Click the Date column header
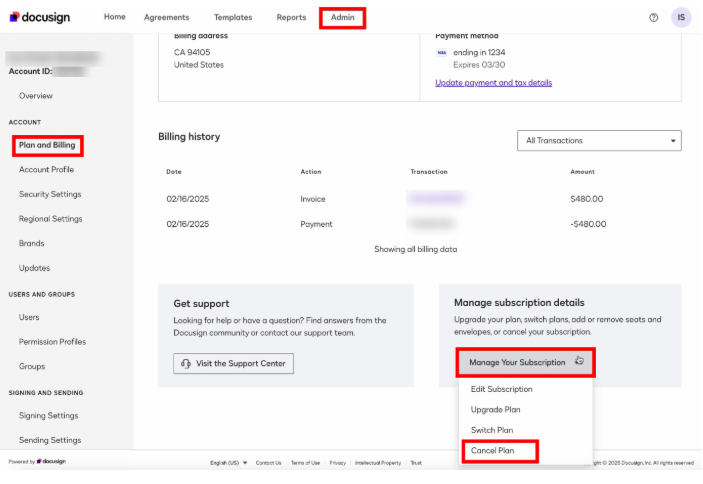 click(x=174, y=172)
